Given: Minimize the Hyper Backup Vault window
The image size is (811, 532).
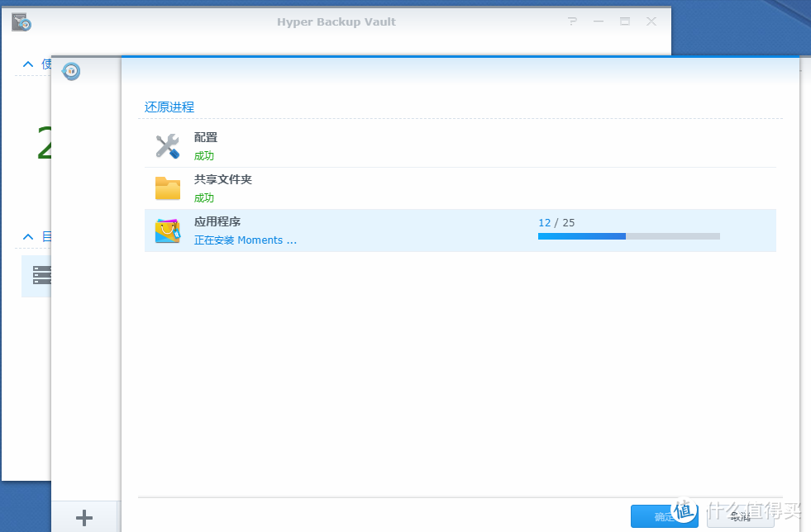Looking at the screenshot, I should coord(599,21).
